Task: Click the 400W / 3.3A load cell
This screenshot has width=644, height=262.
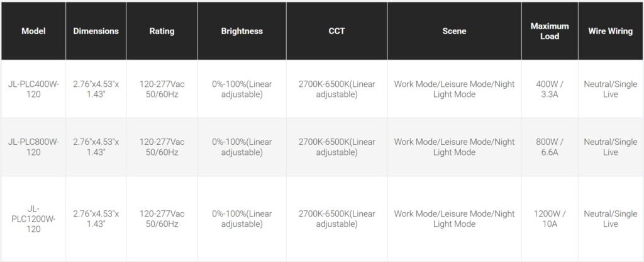Action: 549,89
